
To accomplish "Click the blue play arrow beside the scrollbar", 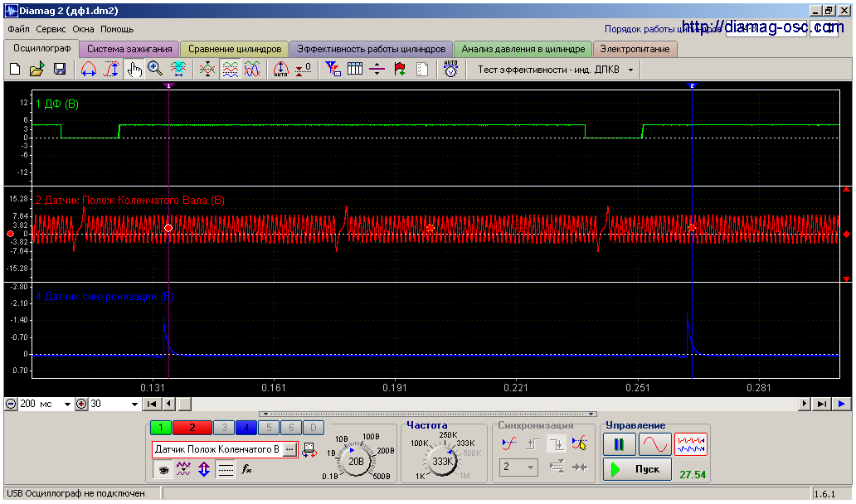I will (x=841, y=405).
